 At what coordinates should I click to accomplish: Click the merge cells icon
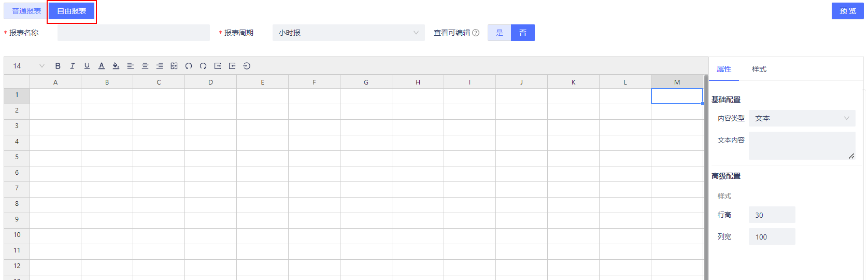pyautogui.click(x=174, y=66)
